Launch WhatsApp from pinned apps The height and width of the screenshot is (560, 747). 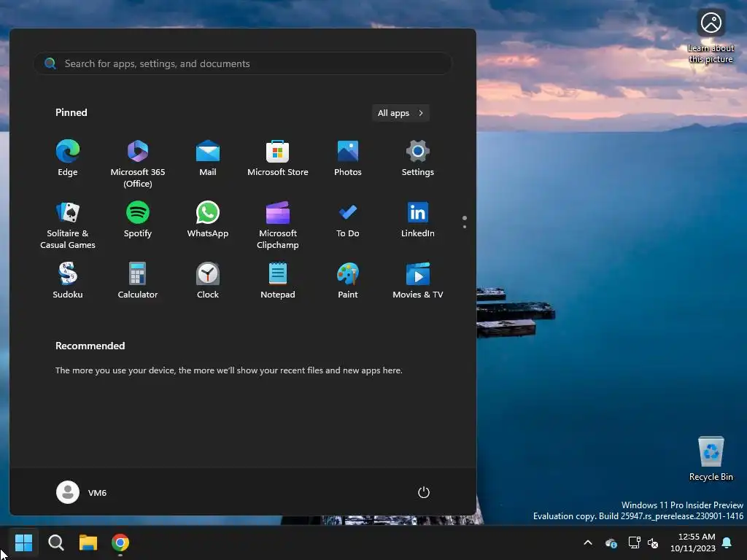click(x=208, y=219)
